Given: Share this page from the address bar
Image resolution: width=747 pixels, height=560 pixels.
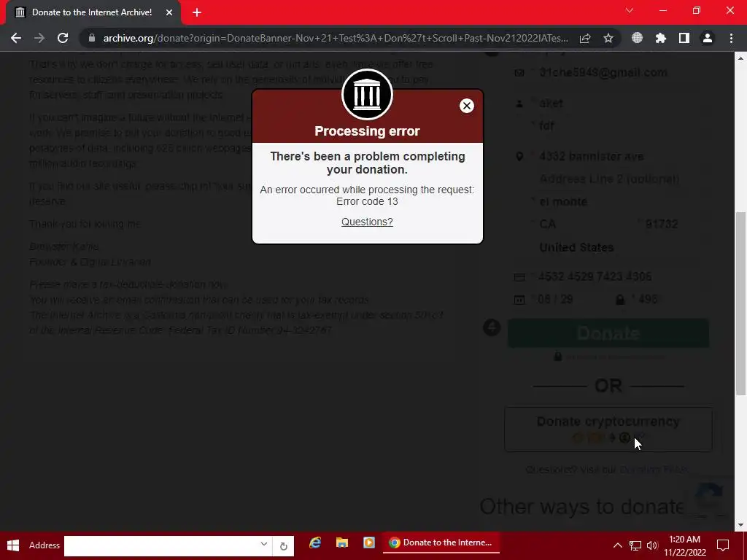Looking at the screenshot, I should [585, 38].
